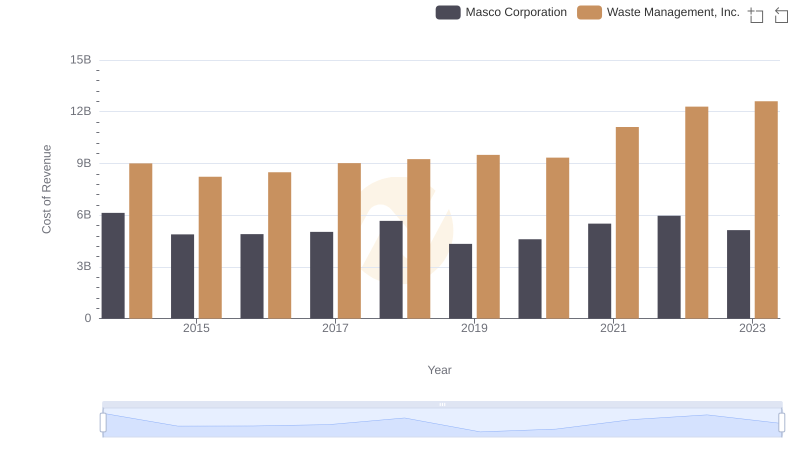This screenshot has height=461, width=800.
Task: Click the Waste Management bar for 2021
Action: [627, 223]
